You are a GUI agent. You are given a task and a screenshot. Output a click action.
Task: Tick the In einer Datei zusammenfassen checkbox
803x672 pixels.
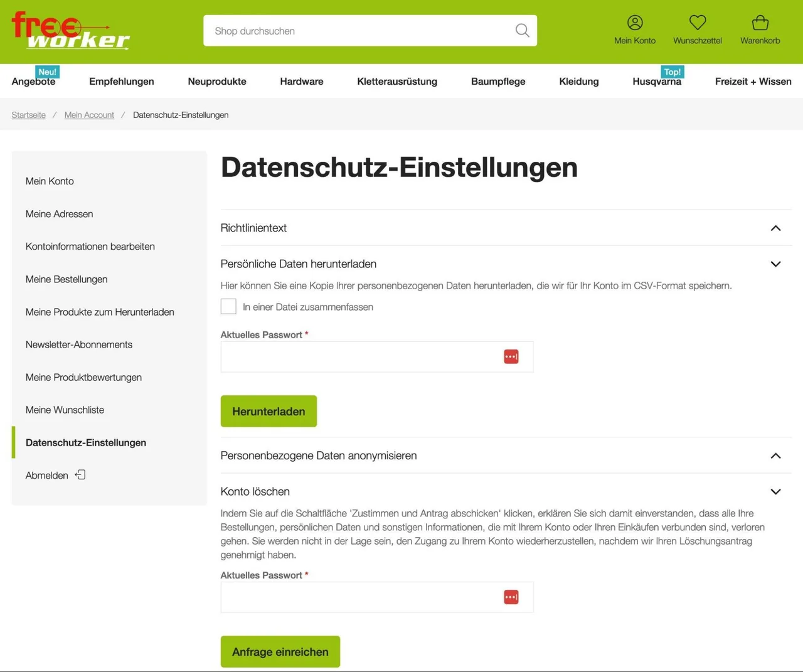tap(228, 306)
